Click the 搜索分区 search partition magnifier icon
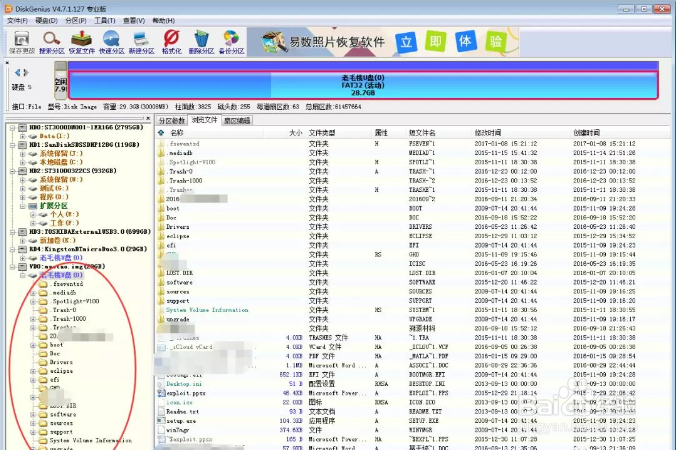The height and width of the screenshot is (450, 676). pyautogui.click(x=51, y=42)
